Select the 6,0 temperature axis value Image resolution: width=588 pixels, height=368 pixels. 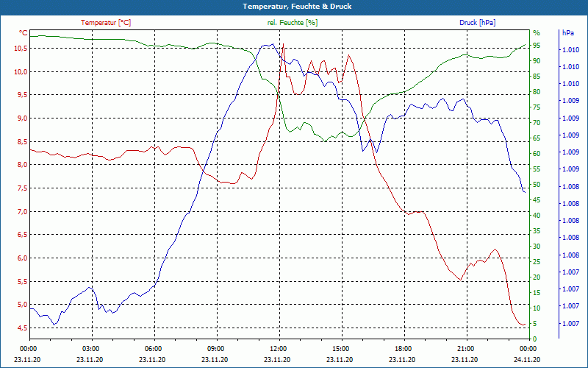[22, 258]
